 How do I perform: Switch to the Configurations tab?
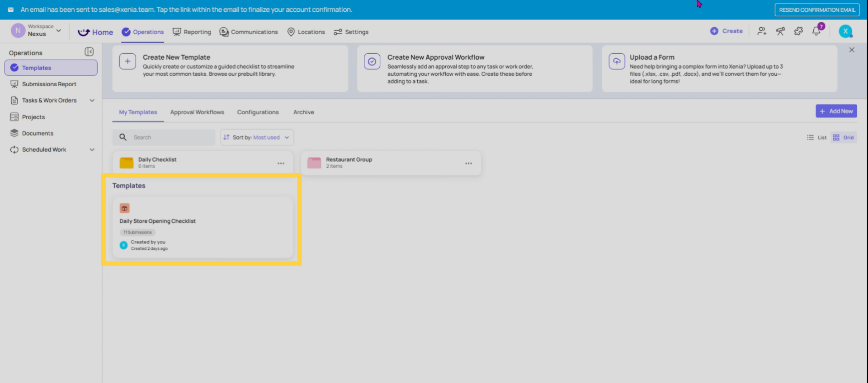tap(258, 112)
